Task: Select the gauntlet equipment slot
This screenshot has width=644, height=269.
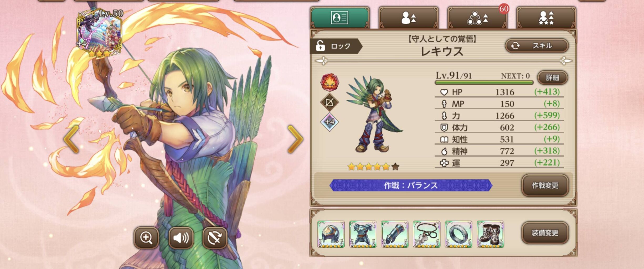Action: coord(395,234)
